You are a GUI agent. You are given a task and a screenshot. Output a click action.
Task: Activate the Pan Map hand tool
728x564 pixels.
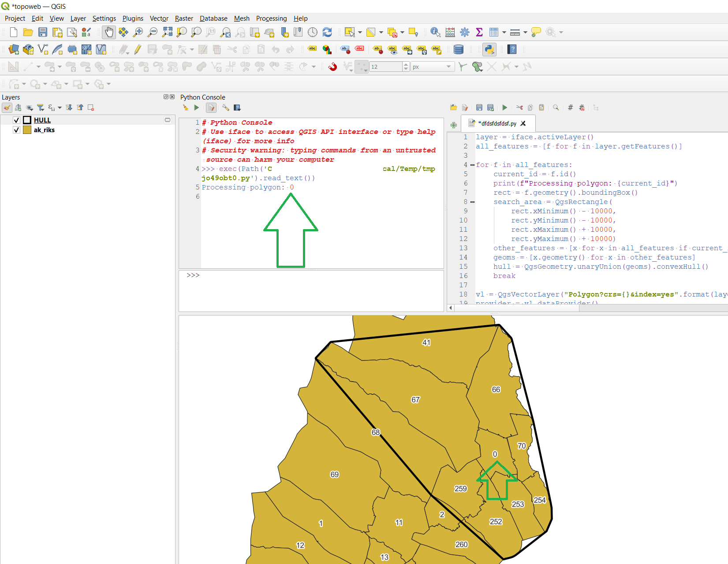click(108, 32)
